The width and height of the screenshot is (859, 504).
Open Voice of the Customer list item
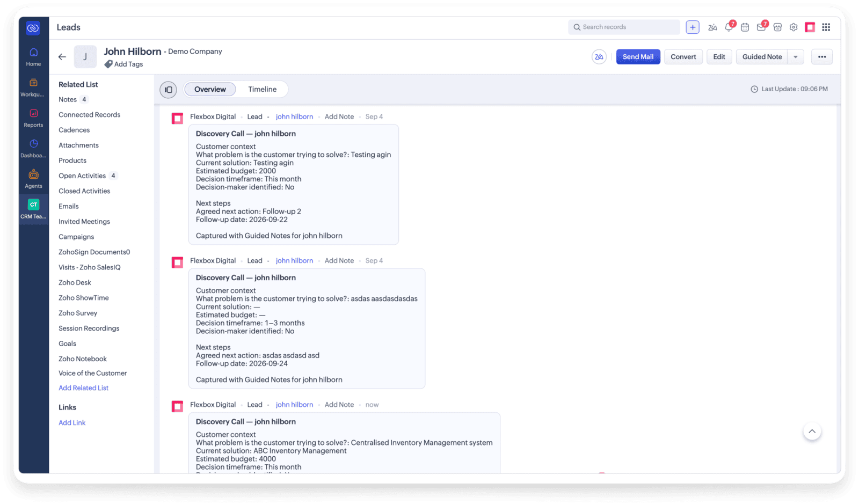click(x=92, y=374)
